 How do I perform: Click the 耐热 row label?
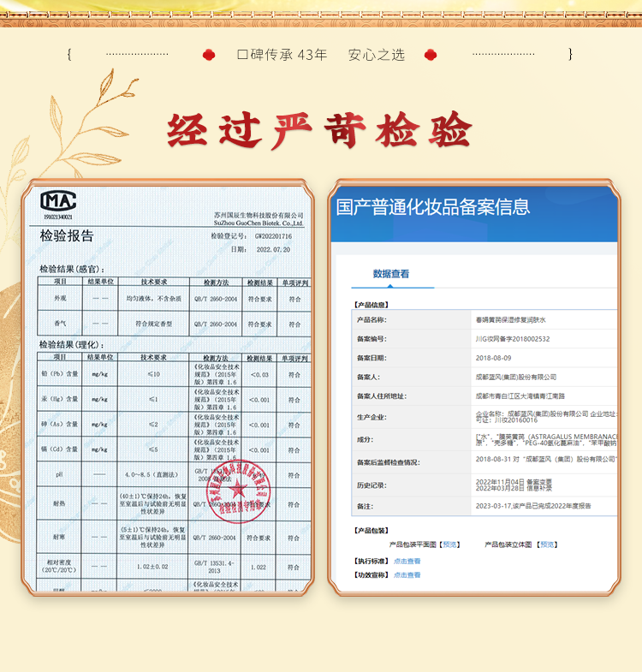coord(59,503)
